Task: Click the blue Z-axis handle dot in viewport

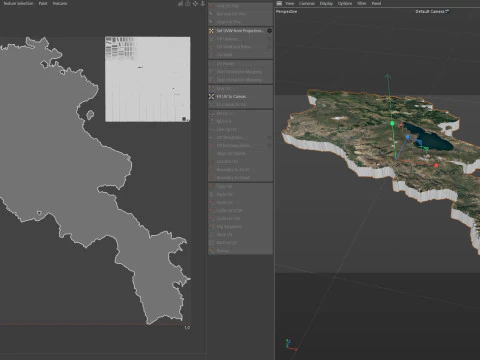Action: coord(408,137)
